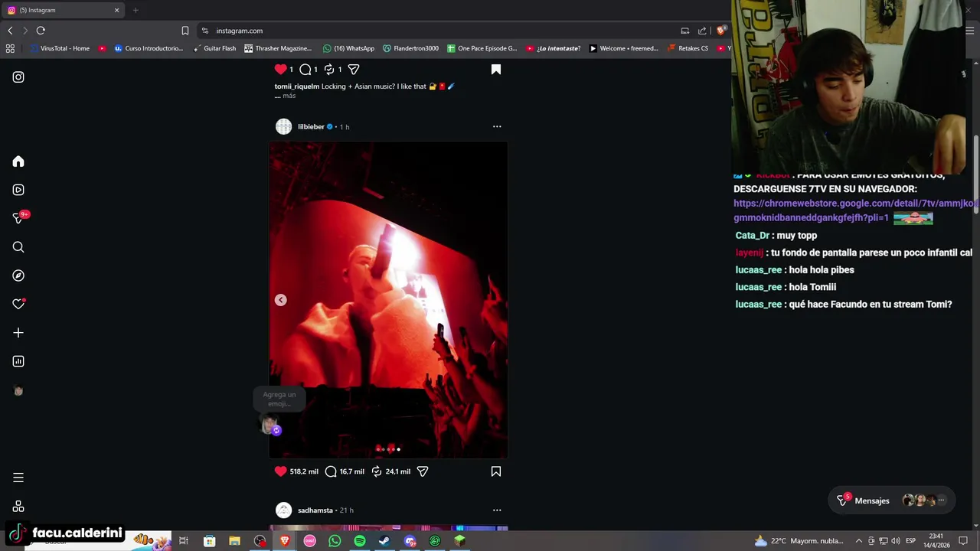
Task: Show hidden system tray icons
Action: (858, 541)
